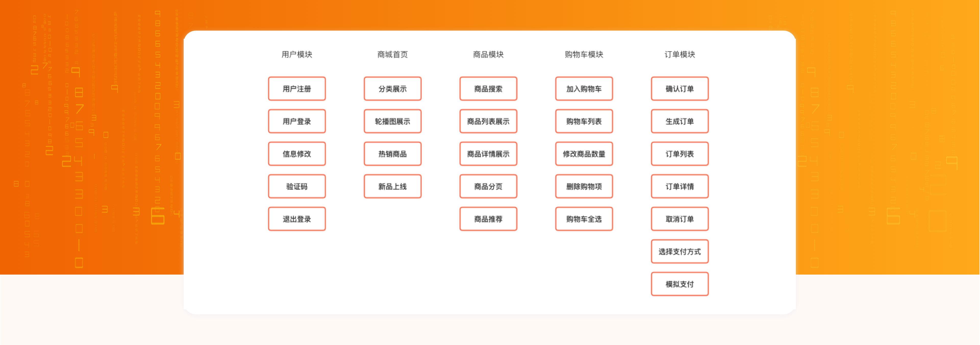Click the 模拟支付 button

point(680,284)
